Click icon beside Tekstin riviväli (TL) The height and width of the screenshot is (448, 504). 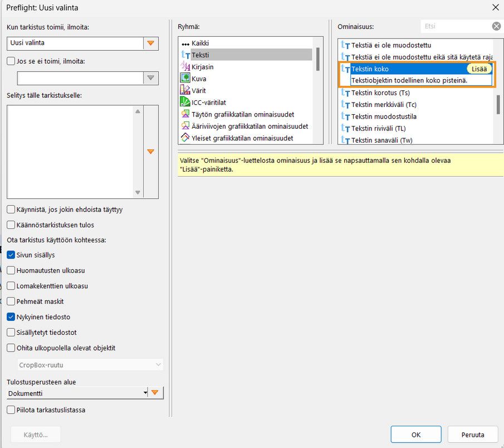pos(345,128)
